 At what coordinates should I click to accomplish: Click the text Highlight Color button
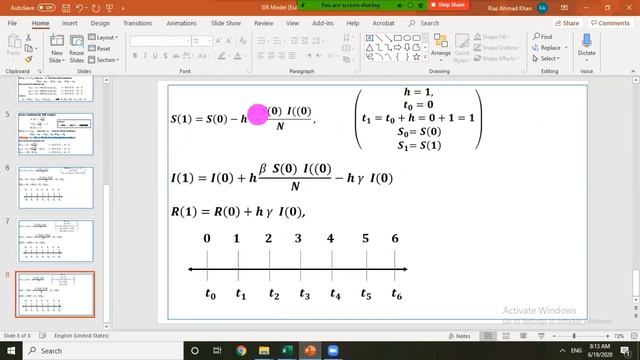click(222, 56)
